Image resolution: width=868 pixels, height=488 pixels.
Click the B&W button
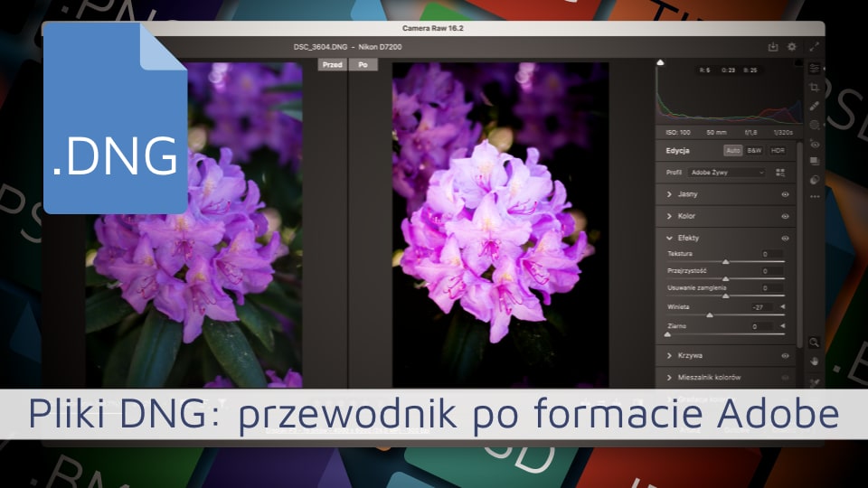click(754, 151)
